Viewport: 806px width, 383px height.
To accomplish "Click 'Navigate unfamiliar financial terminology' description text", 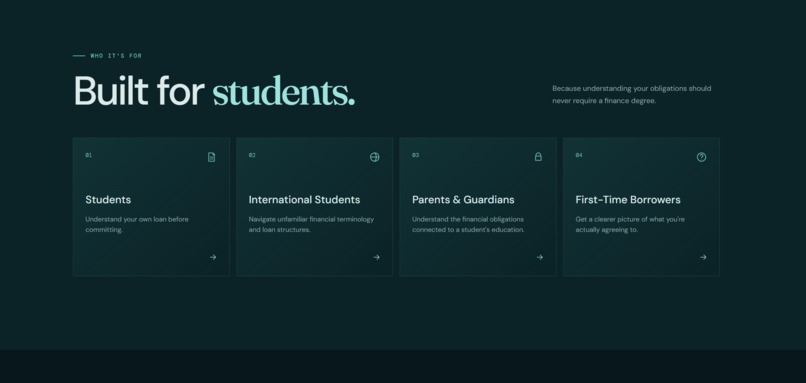I will 311,225.
